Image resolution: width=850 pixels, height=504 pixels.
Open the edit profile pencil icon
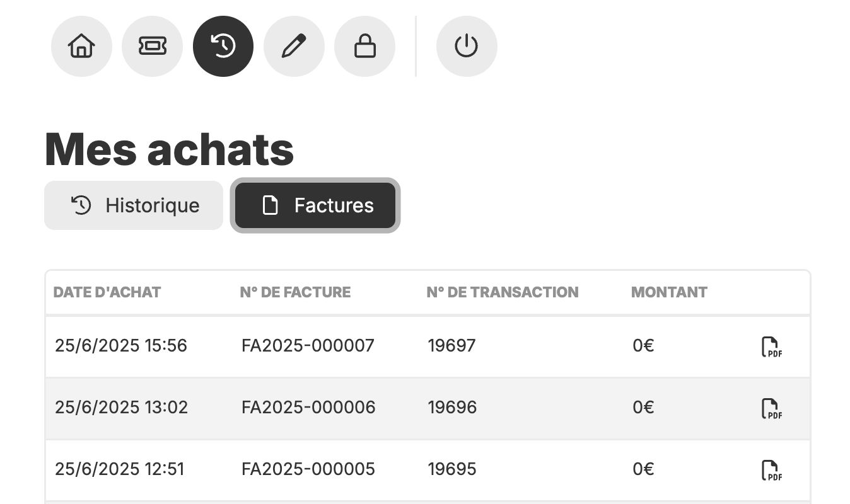coord(294,47)
